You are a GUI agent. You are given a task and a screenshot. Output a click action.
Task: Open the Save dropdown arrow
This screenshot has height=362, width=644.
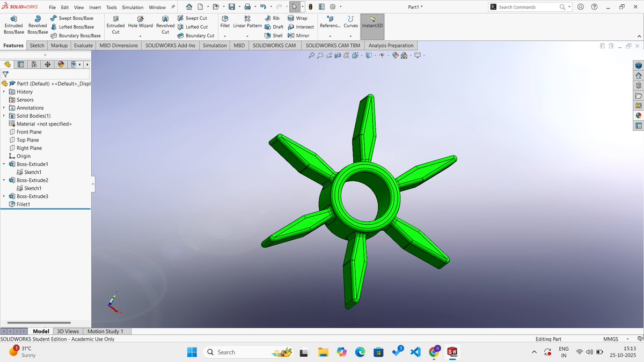pos(238,7)
